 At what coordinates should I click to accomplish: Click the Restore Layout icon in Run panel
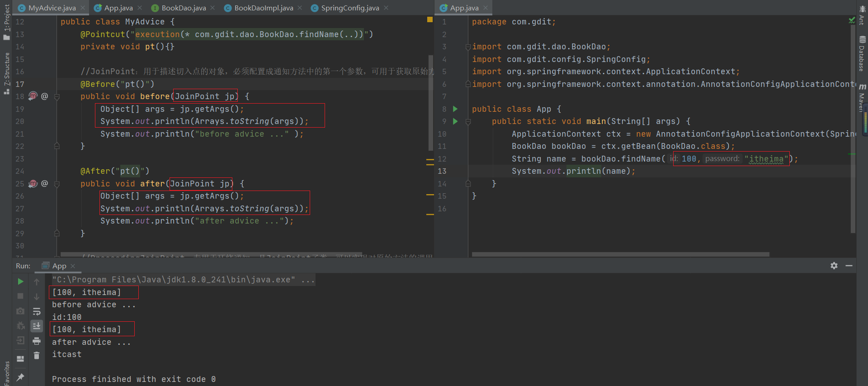point(20,359)
